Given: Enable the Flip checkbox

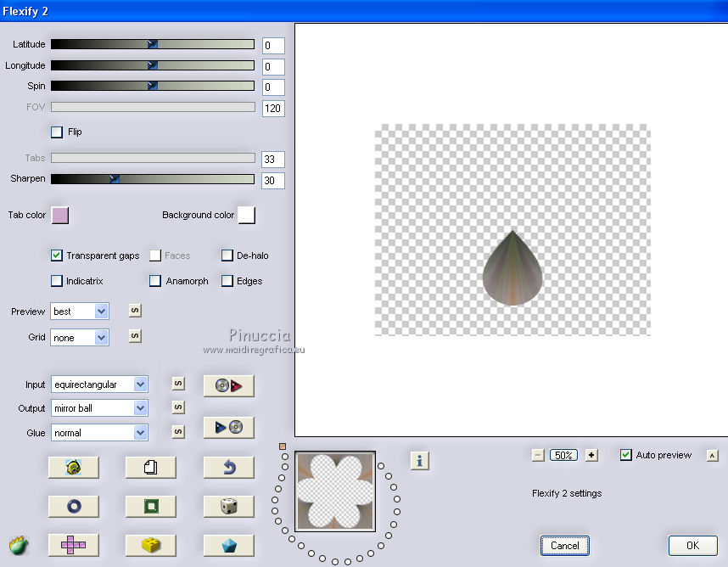Looking at the screenshot, I should pos(57,132).
